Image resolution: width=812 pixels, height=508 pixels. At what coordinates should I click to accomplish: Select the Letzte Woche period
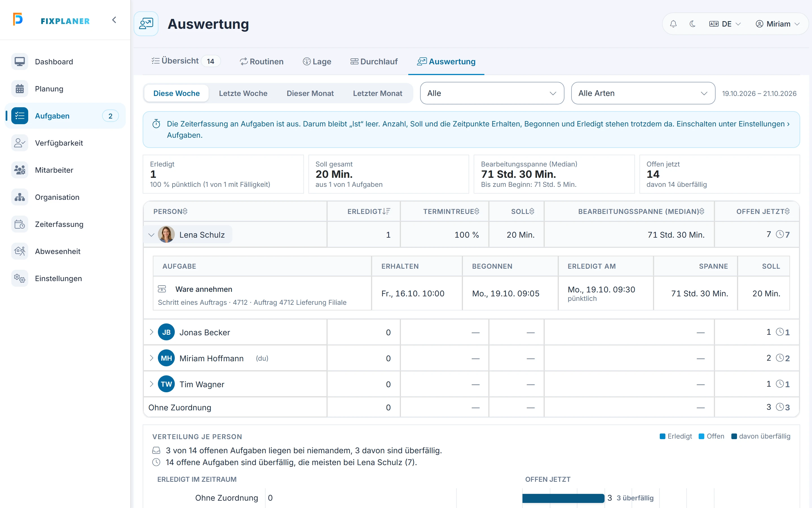click(243, 93)
